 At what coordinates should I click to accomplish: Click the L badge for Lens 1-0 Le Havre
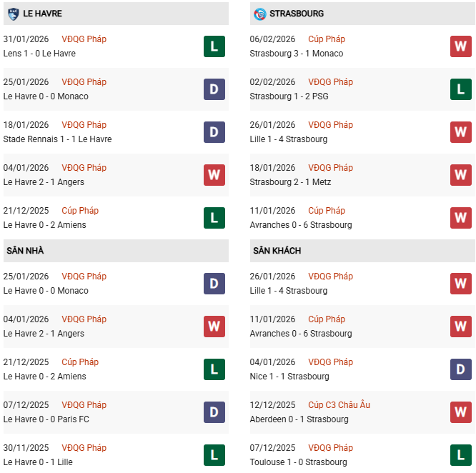click(x=214, y=46)
